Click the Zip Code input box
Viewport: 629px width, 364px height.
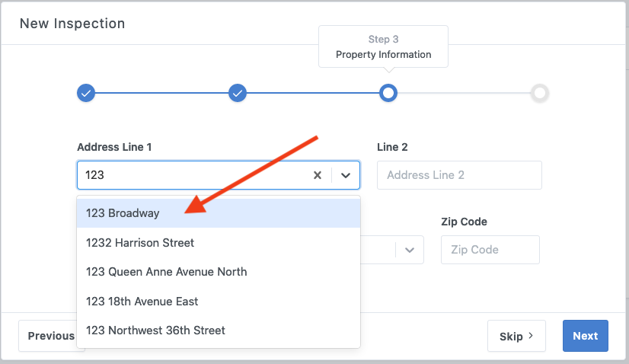(x=490, y=250)
